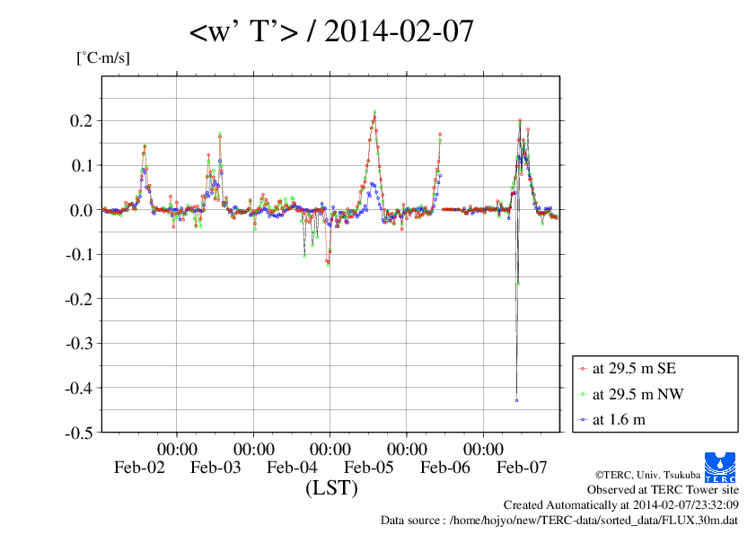
Task: Click the x-axis date label Feb-03
Action: pos(215,467)
